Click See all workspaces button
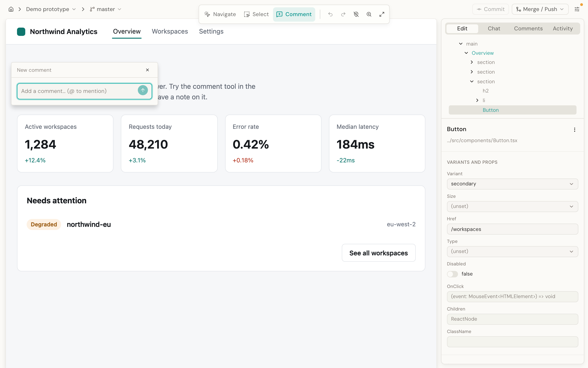588x368 pixels. tap(379, 253)
